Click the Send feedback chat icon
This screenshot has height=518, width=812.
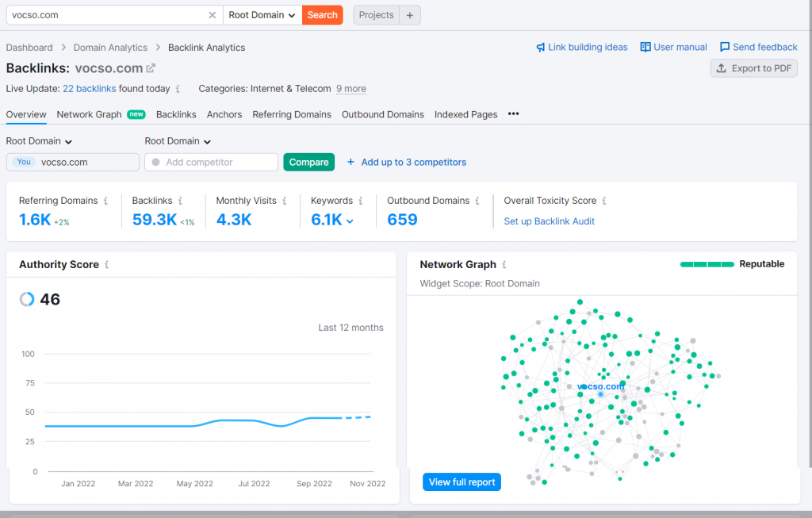[725, 47]
